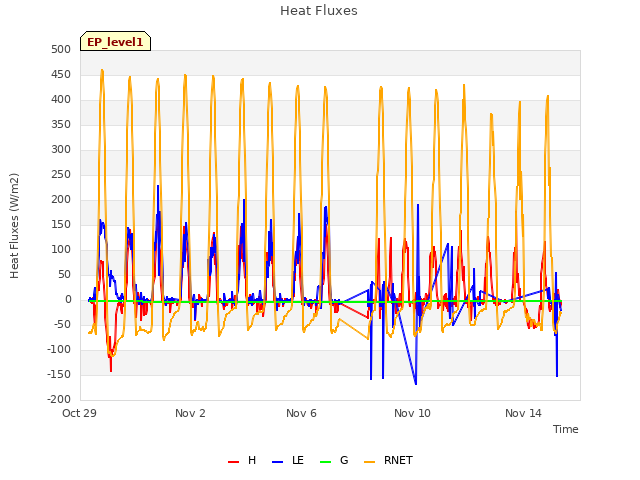Toggle the LE series legend entry
The height and width of the screenshot is (480, 640).
pos(287,460)
